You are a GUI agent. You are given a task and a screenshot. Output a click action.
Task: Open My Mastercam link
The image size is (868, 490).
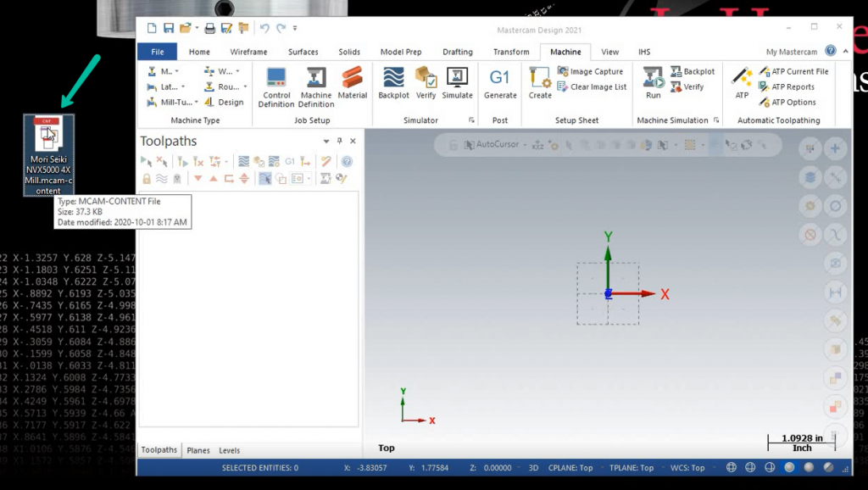(x=792, y=52)
